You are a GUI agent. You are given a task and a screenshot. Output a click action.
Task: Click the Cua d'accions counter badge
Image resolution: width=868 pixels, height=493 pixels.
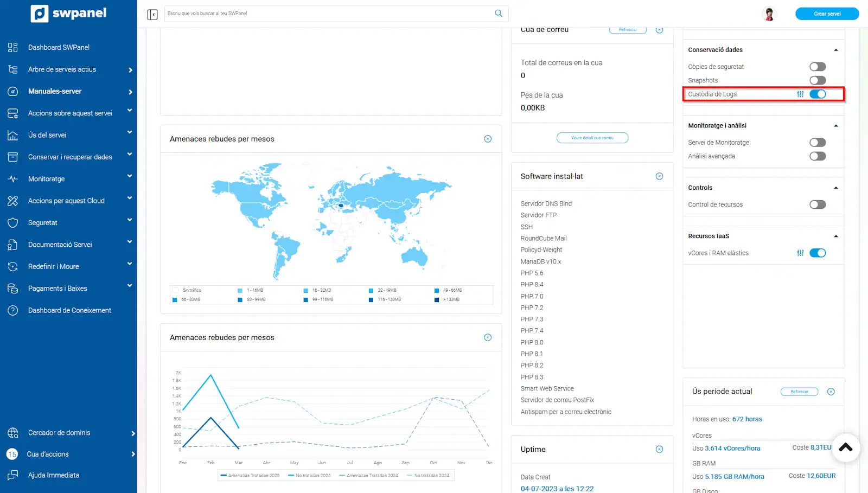(12, 454)
